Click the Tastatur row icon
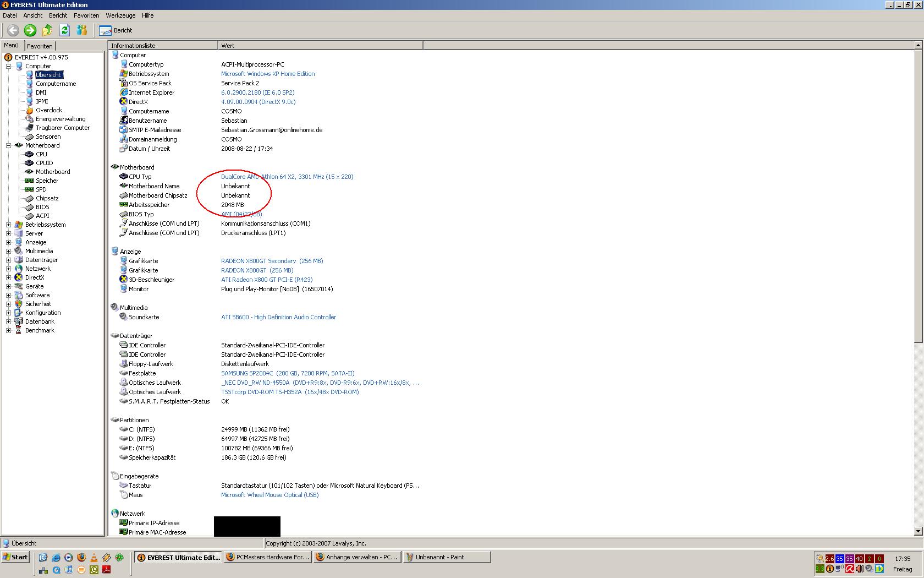The image size is (924, 578). 124,486
